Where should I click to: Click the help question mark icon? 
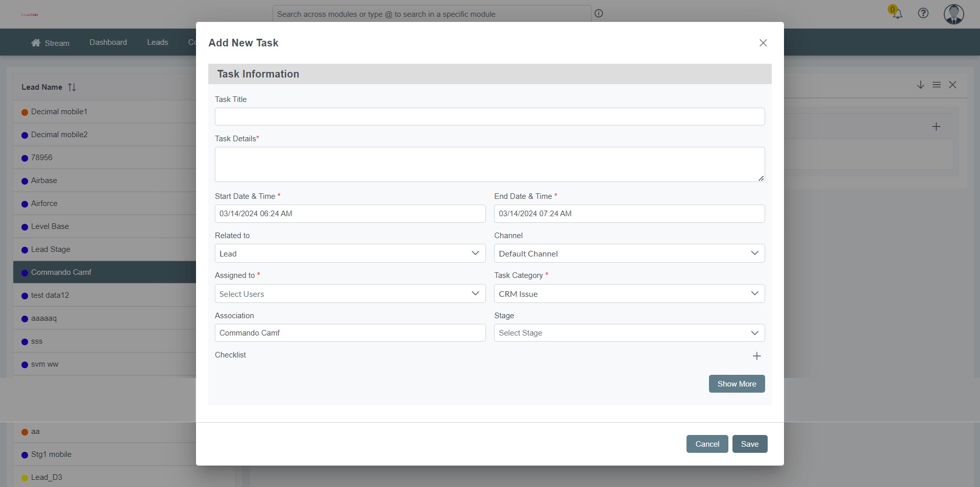[923, 13]
